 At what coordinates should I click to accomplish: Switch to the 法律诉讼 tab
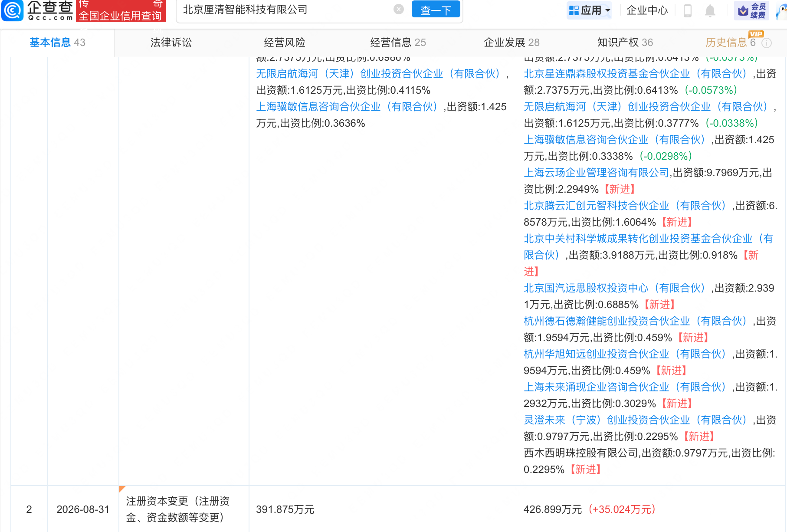(x=171, y=43)
